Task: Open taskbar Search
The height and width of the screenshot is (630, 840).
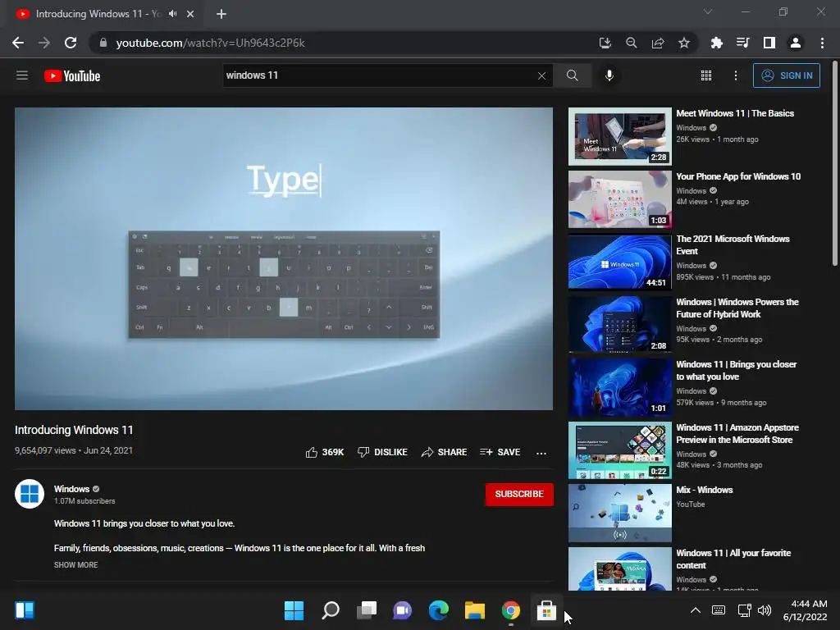Action: point(330,610)
